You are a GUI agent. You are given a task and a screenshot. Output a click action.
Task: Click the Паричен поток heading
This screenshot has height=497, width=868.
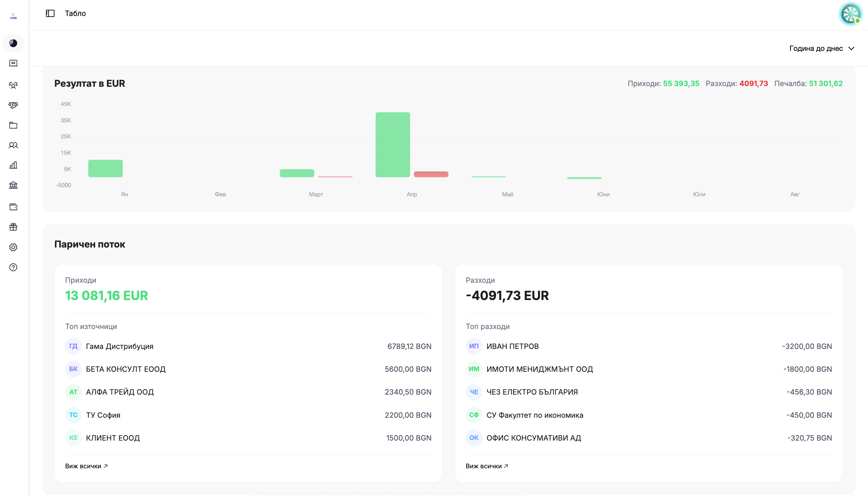click(90, 244)
